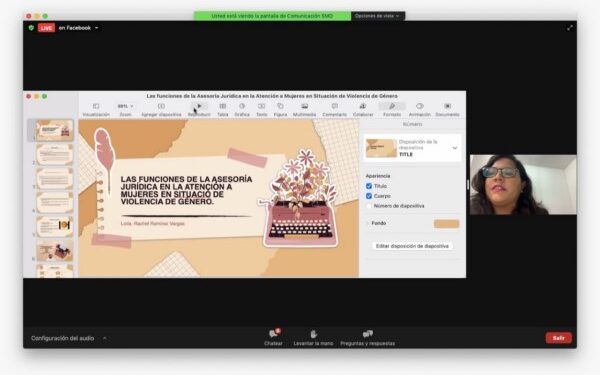Viewport: 600px width, 375px height.
Task: Select slide 6 thumbnail in the navigator
Action: [x=54, y=251]
